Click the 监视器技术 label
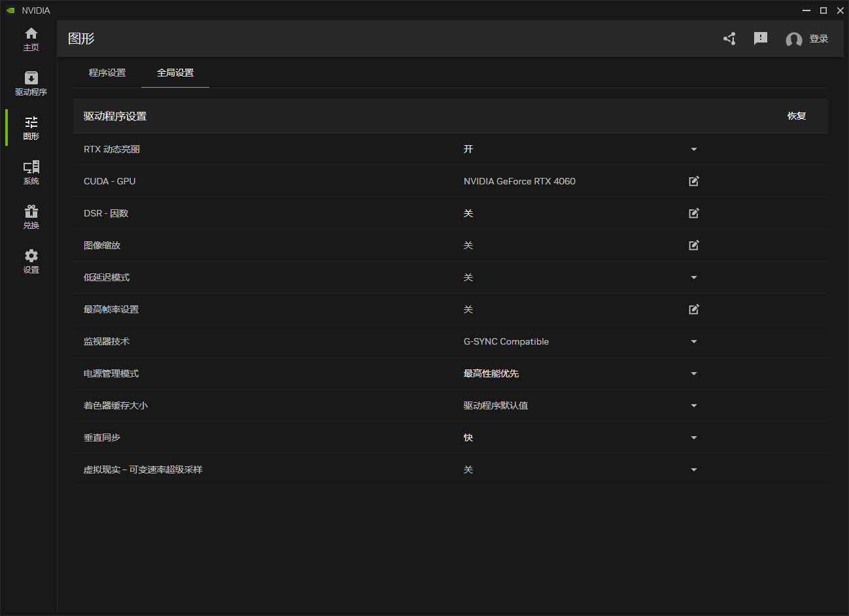This screenshot has height=616, width=849. point(107,341)
